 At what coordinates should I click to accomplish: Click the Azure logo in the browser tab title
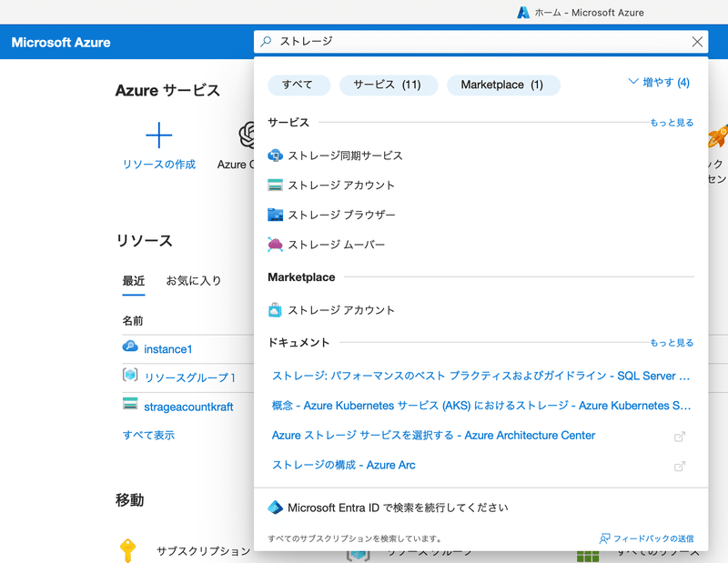click(523, 13)
